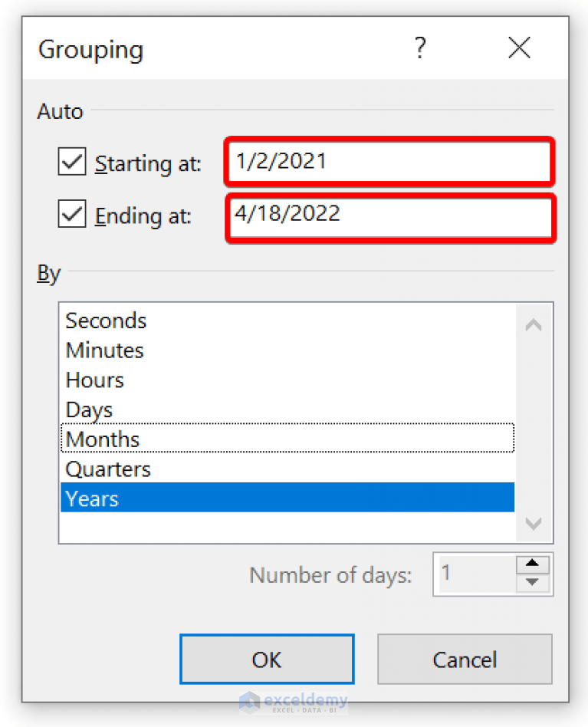The image size is (588, 727).
Task: Toggle the Ending at option off
Action: pyautogui.click(x=71, y=215)
